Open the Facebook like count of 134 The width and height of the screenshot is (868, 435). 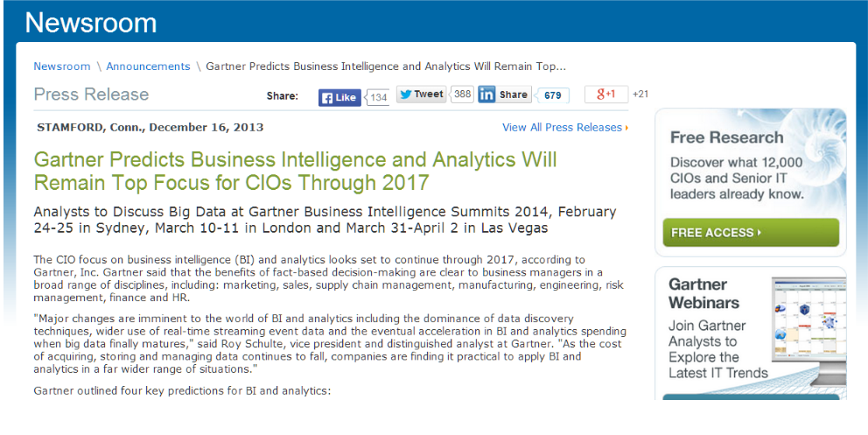click(x=378, y=97)
